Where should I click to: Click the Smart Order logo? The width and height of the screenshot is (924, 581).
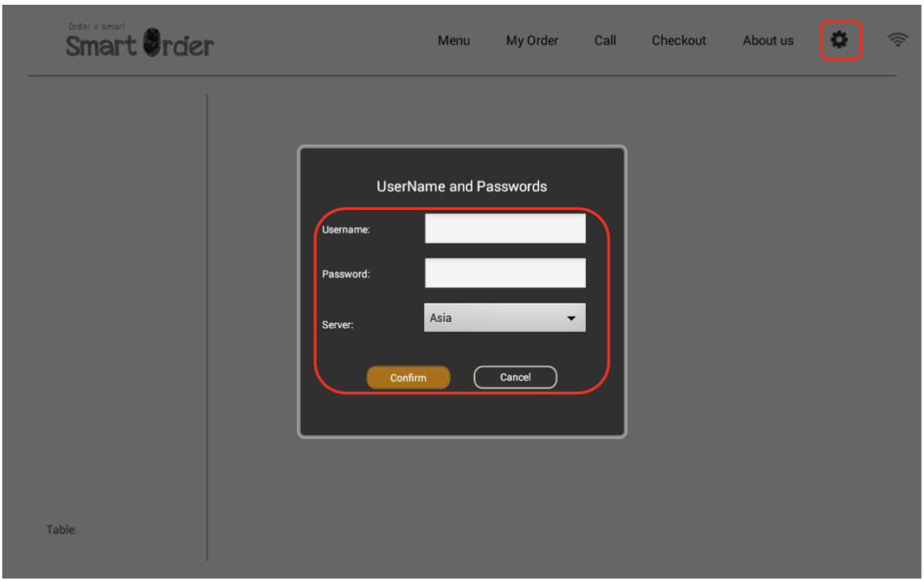click(x=140, y=41)
